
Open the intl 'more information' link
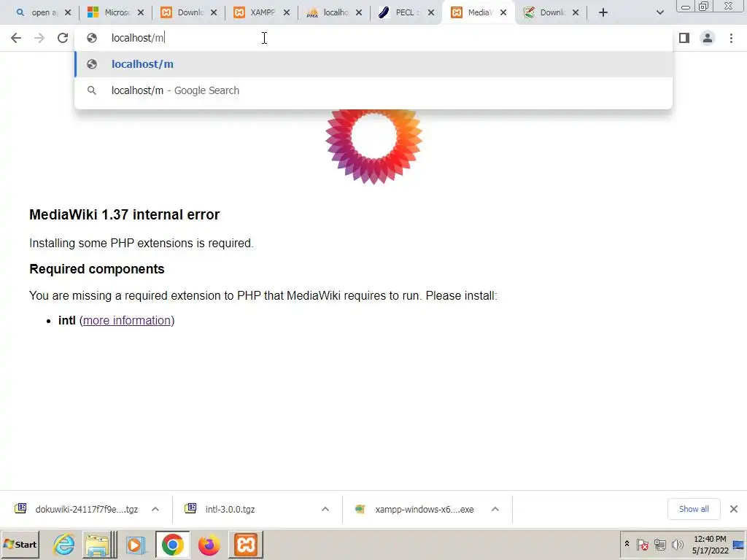[x=126, y=321]
